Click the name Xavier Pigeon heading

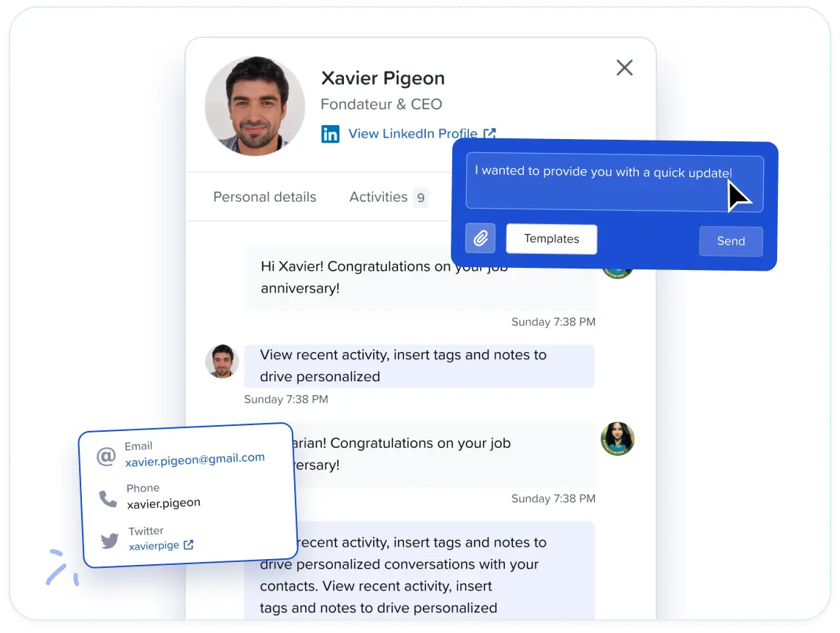[x=383, y=78]
